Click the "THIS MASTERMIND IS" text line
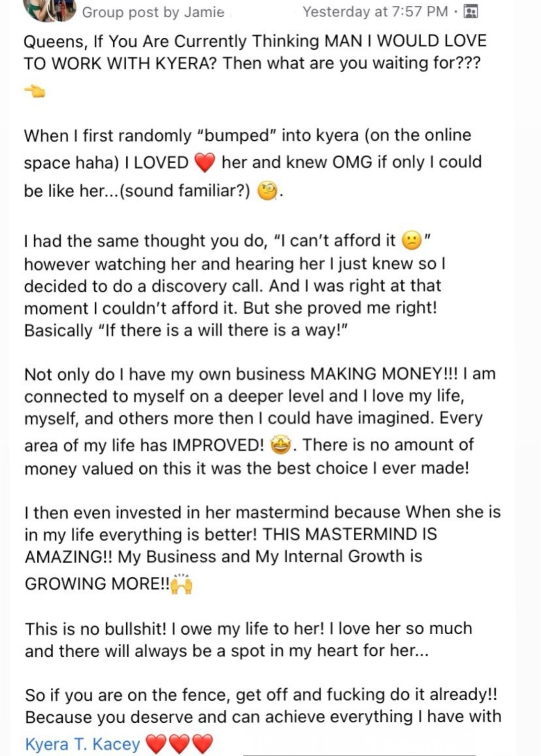The width and height of the screenshot is (541, 756). click(350, 534)
